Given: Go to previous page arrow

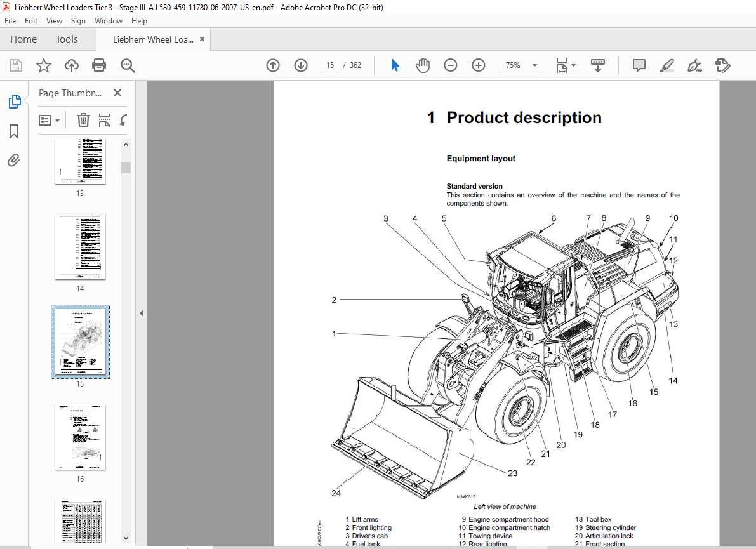Looking at the screenshot, I should point(273,65).
